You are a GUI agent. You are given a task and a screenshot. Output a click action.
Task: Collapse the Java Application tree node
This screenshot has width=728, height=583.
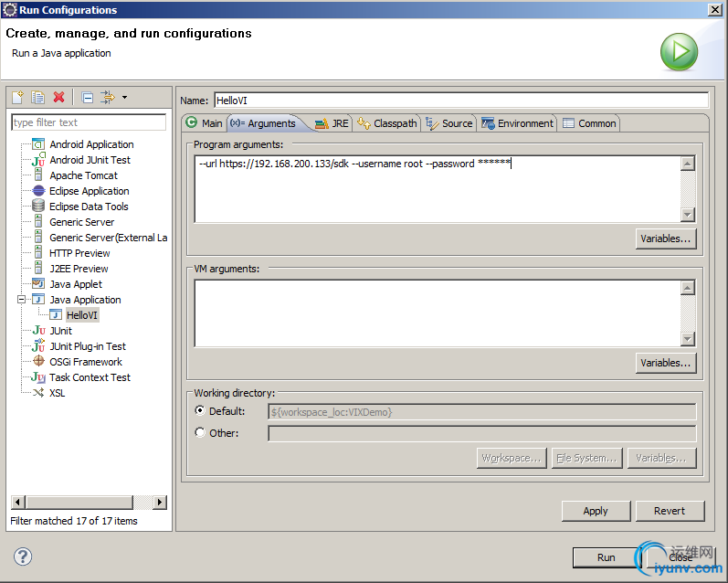(21, 300)
